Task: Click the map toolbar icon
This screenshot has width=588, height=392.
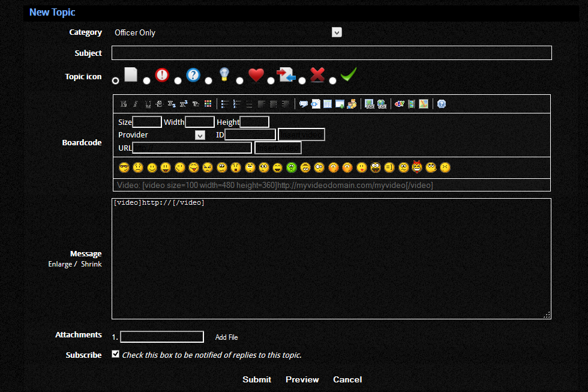Action: (x=424, y=104)
